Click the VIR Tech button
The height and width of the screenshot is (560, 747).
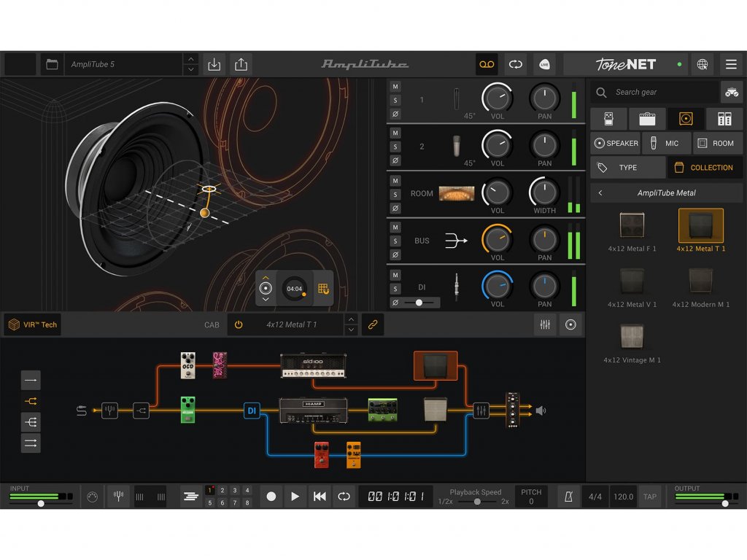coord(33,324)
